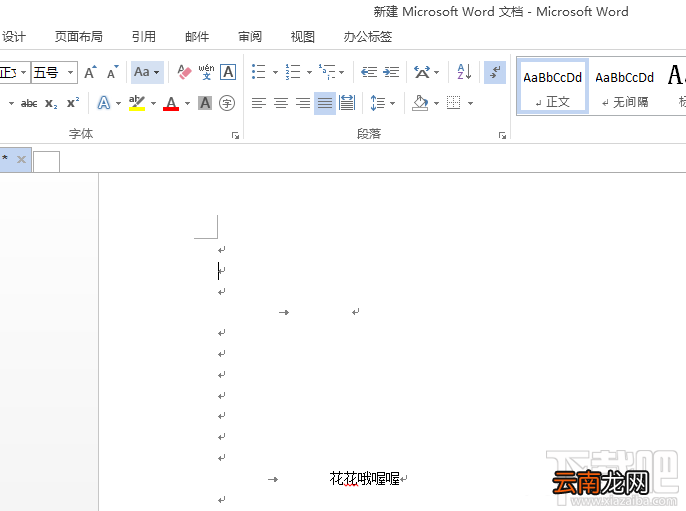Apply borders icon
Viewport: 686px width, 511px height.
click(x=454, y=103)
